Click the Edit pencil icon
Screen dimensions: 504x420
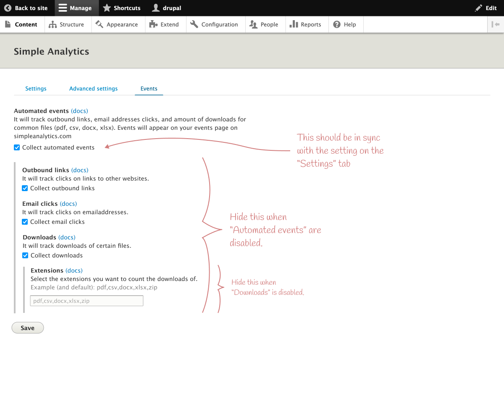[478, 8]
